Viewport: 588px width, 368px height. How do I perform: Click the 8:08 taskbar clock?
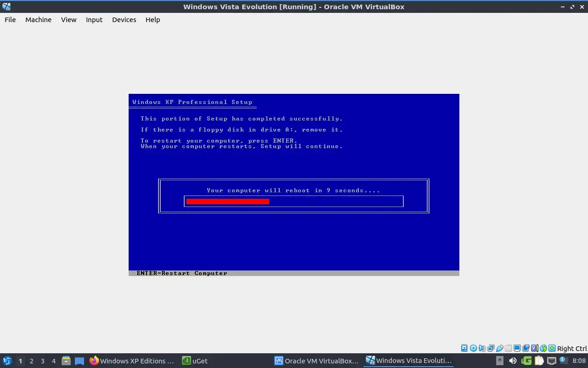click(579, 361)
